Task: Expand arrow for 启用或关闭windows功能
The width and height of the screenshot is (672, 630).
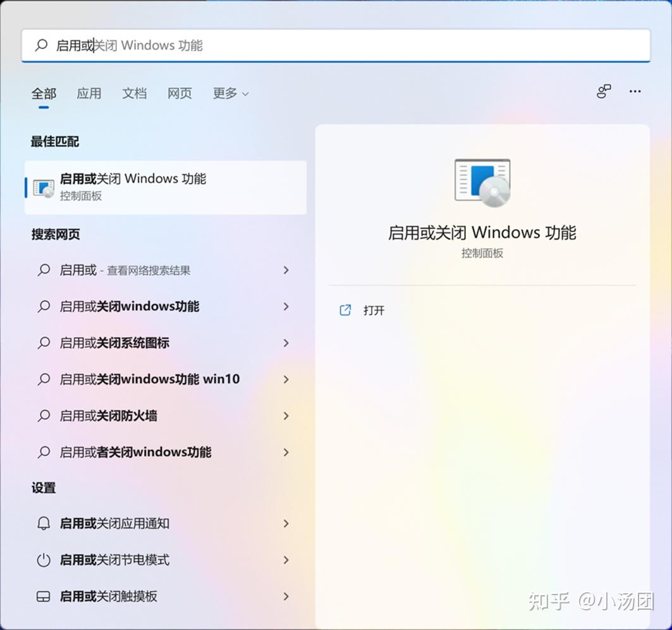Action: 286,307
